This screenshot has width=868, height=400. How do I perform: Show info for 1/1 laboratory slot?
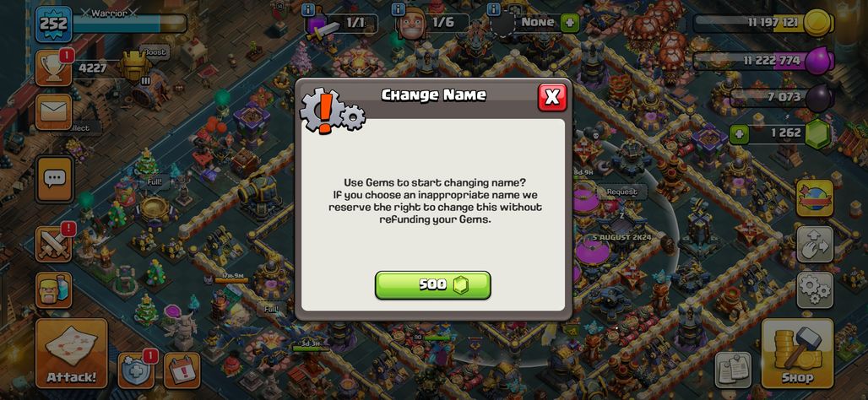click(x=309, y=9)
